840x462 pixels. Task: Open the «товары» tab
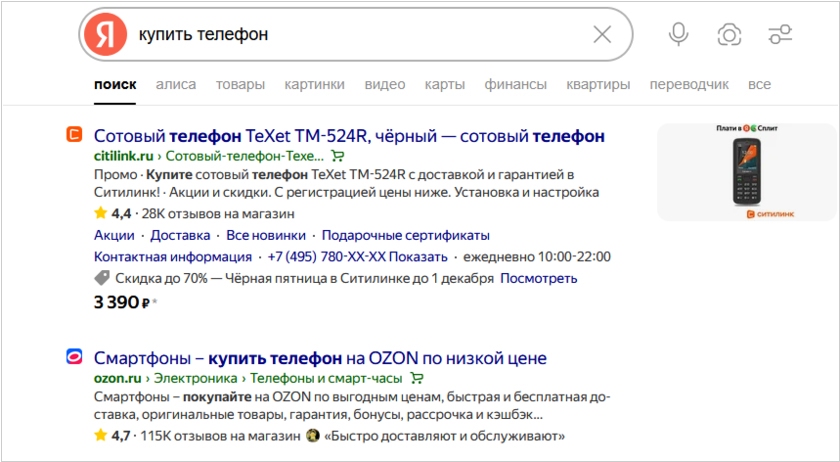(240, 85)
